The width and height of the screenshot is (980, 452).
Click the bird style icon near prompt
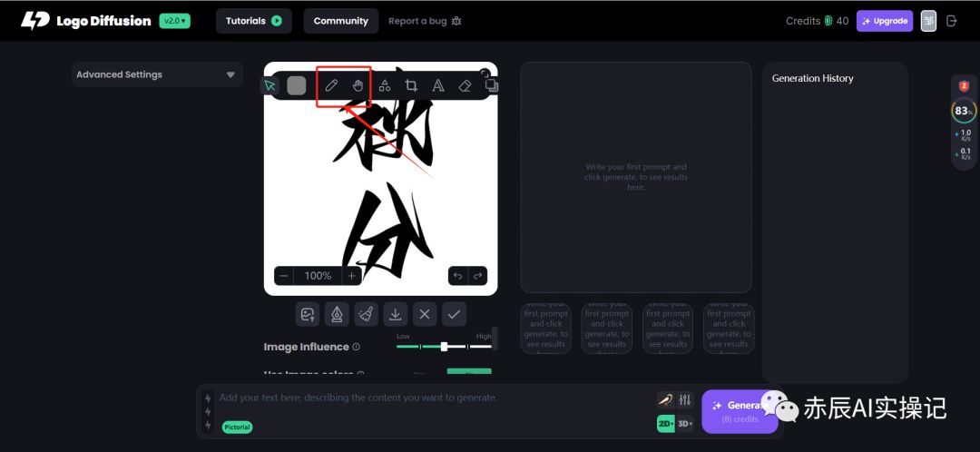(666, 399)
